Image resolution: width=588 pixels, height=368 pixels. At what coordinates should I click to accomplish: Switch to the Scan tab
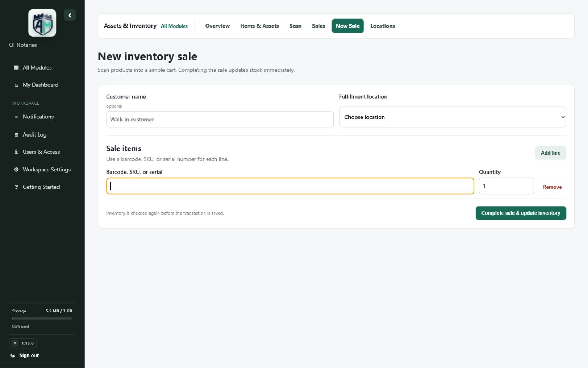pyautogui.click(x=295, y=26)
